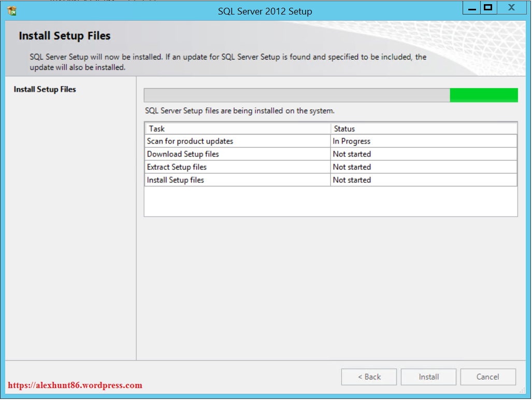Cancel the SQL Server setup

[487, 377]
